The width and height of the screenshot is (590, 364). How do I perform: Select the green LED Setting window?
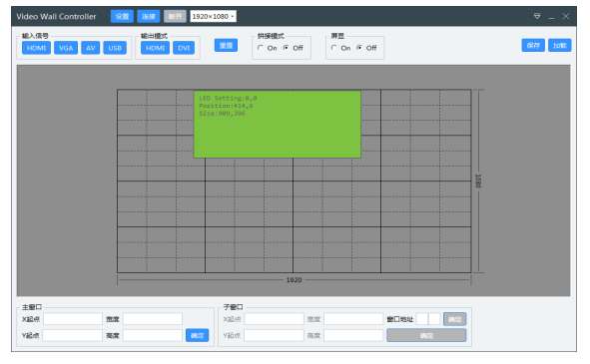278,124
